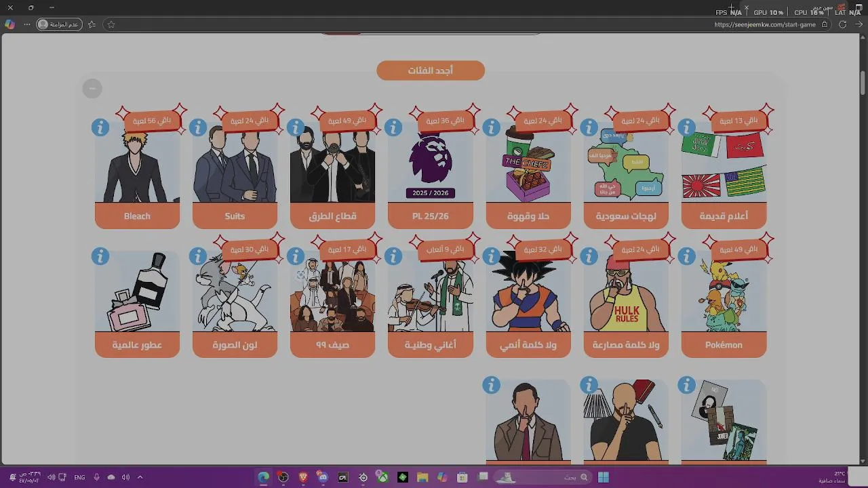This screenshot has height=488, width=868.
Task: Show info for عطور عالمية category
Action: 100,256
